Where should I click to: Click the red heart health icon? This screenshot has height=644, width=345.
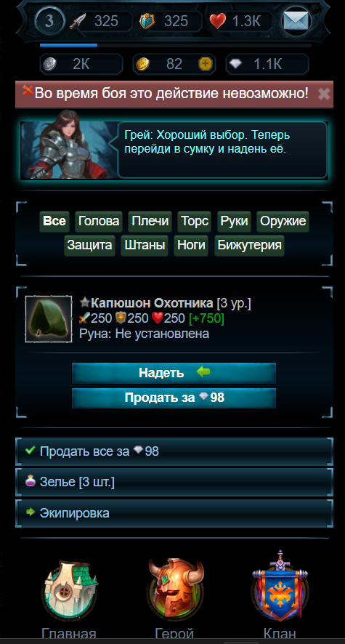pos(217,21)
